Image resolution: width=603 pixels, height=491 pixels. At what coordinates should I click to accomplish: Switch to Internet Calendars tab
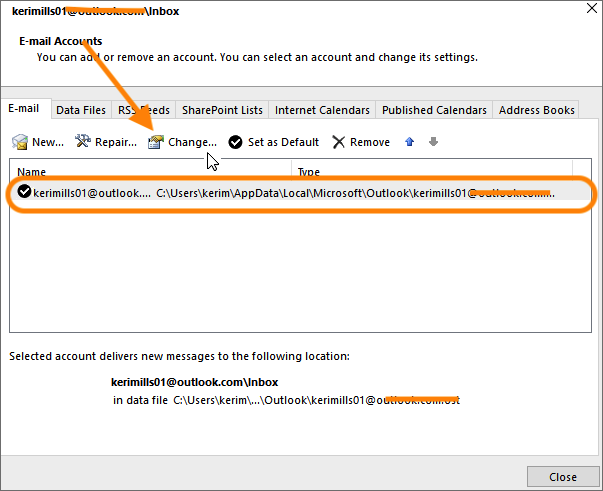pyautogui.click(x=322, y=110)
